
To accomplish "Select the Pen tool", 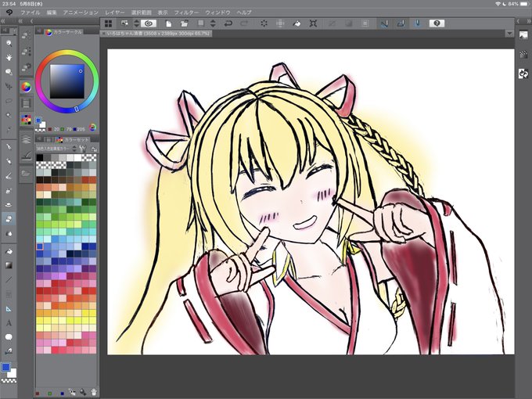I will pos(9,146).
